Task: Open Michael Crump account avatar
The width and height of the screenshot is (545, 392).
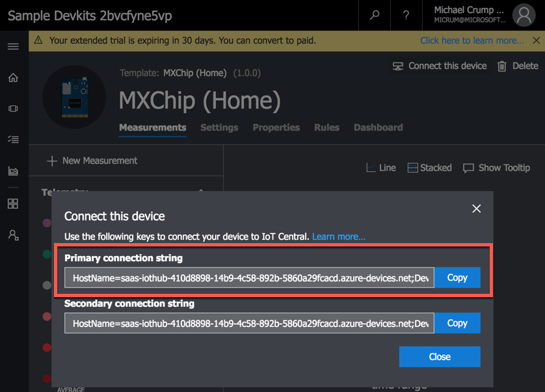Action: point(524,16)
